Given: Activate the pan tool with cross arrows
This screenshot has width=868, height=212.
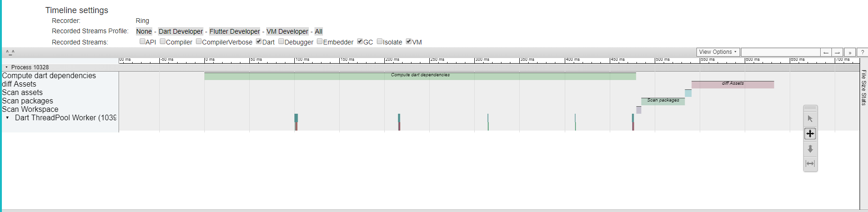Looking at the screenshot, I should click(810, 134).
